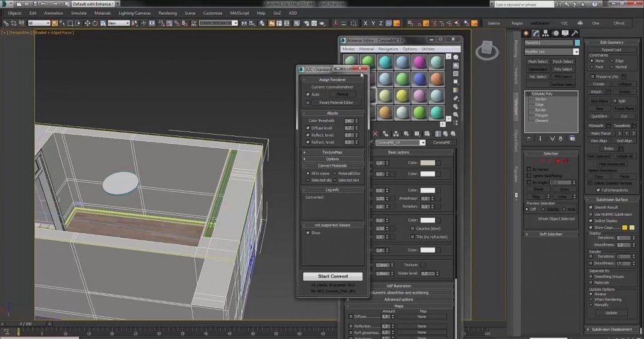Click the yellow Show Cage color swatch
Viewport: 644px width, 339px height.
624,228
